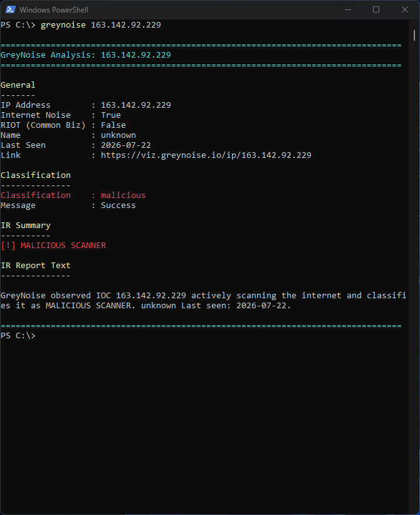420x515 pixels.
Task: Click the yellow 'Classification' section heading
Action: point(36,175)
